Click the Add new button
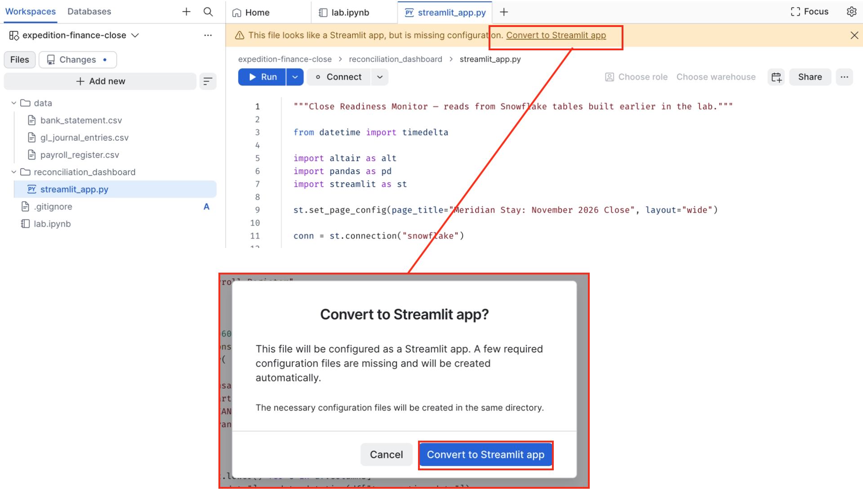863x504 pixels. coord(100,81)
